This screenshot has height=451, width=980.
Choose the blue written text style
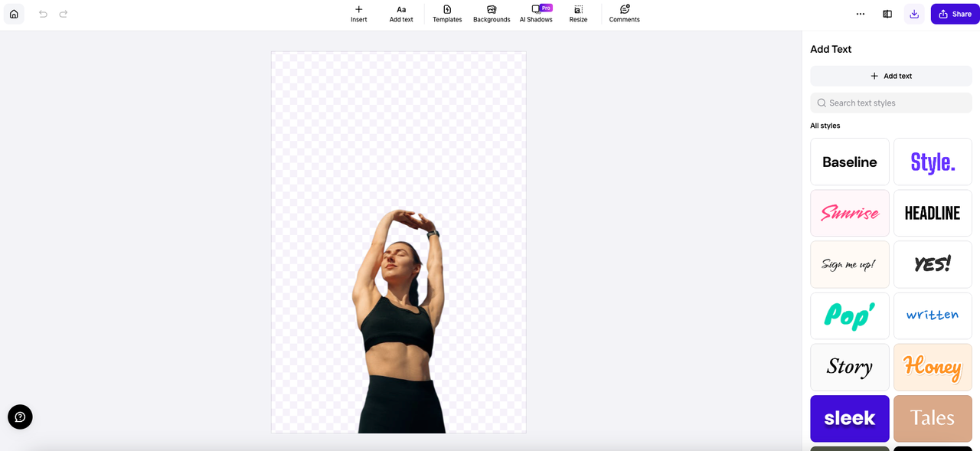click(933, 315)
